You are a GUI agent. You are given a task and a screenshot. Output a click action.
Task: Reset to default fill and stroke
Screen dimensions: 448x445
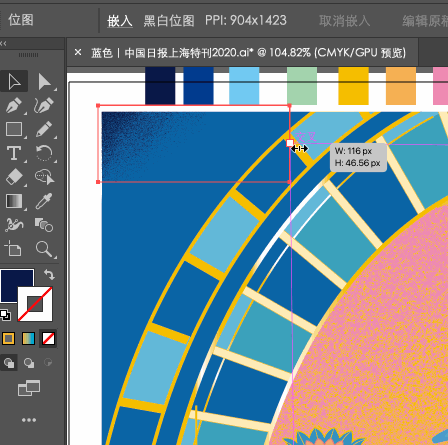[5, 315]
